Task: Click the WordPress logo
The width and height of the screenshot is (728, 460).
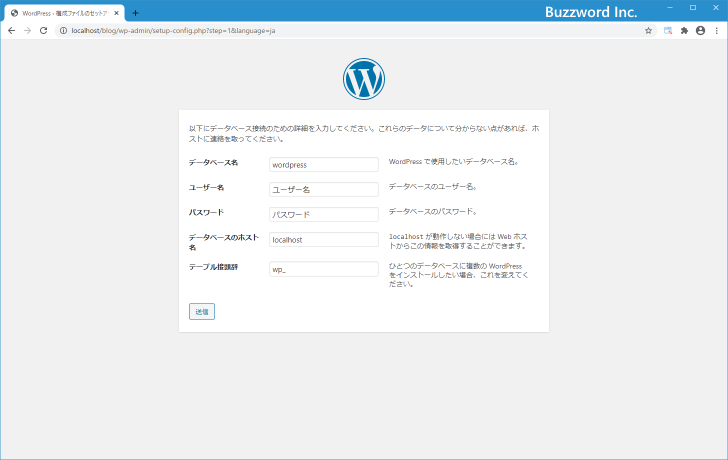Action: click(364, 79)
